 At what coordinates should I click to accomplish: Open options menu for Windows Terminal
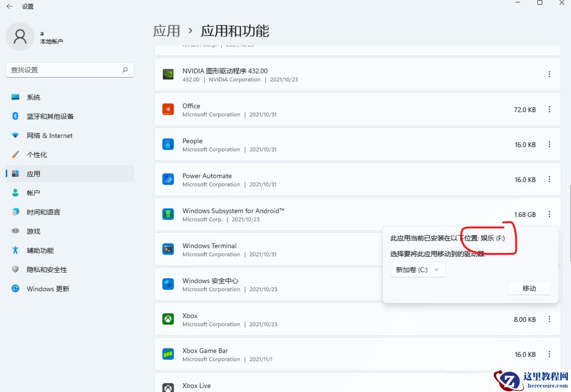tap(549, 249)
